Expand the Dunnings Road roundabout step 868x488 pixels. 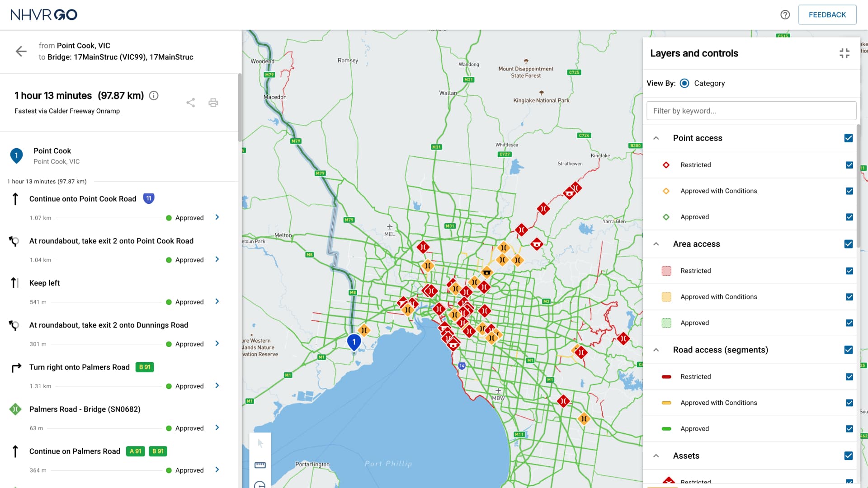[217, 343]
